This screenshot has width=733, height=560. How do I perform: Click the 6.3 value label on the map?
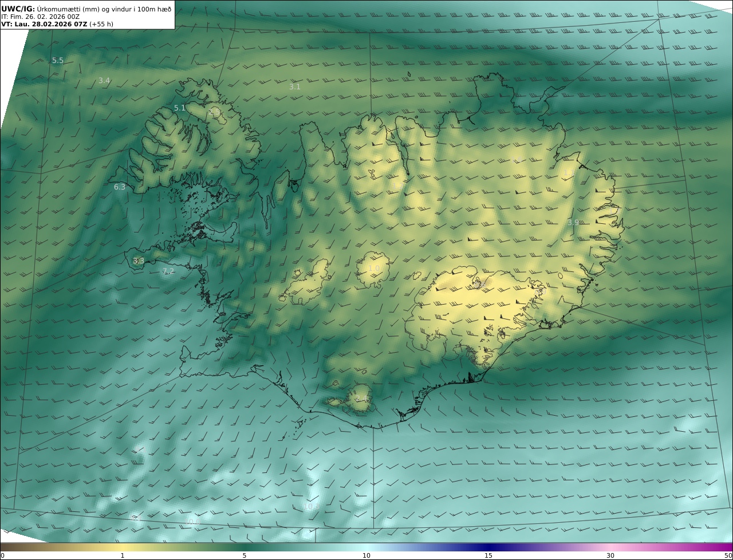pyautogui.click(x=119, y=187)
